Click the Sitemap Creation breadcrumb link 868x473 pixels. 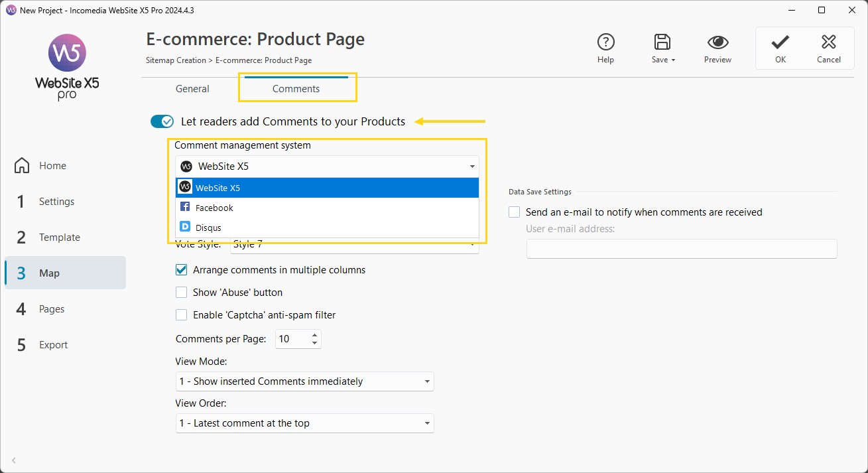[x=176, y=60]
